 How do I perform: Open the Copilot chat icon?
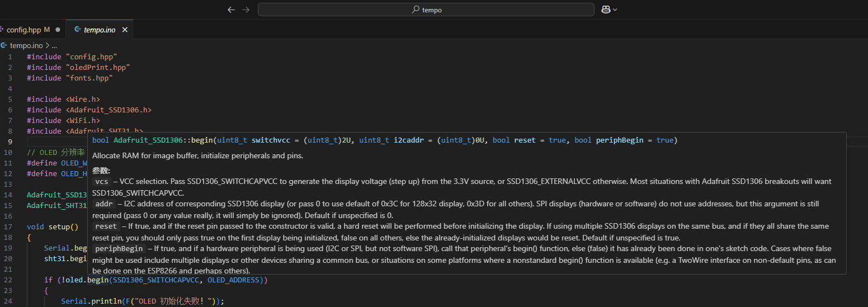(x=605, y=10)
